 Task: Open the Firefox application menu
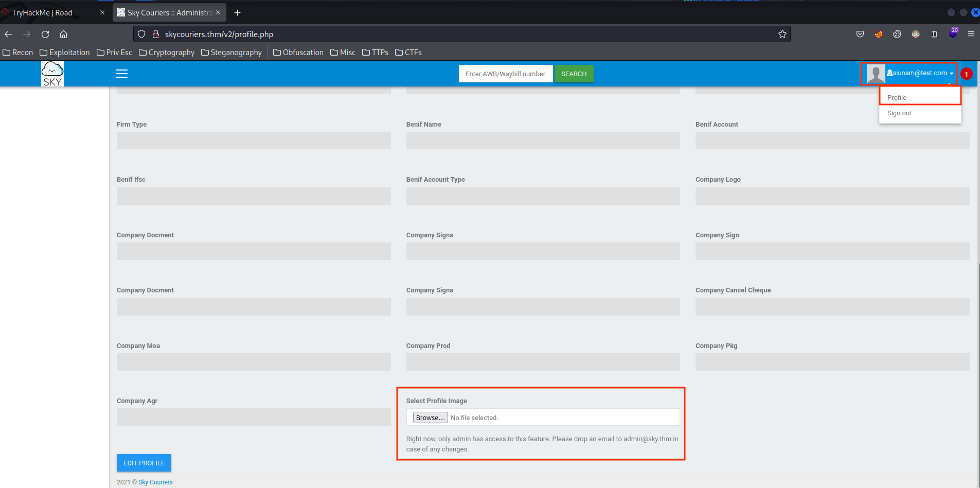point(971,34)
